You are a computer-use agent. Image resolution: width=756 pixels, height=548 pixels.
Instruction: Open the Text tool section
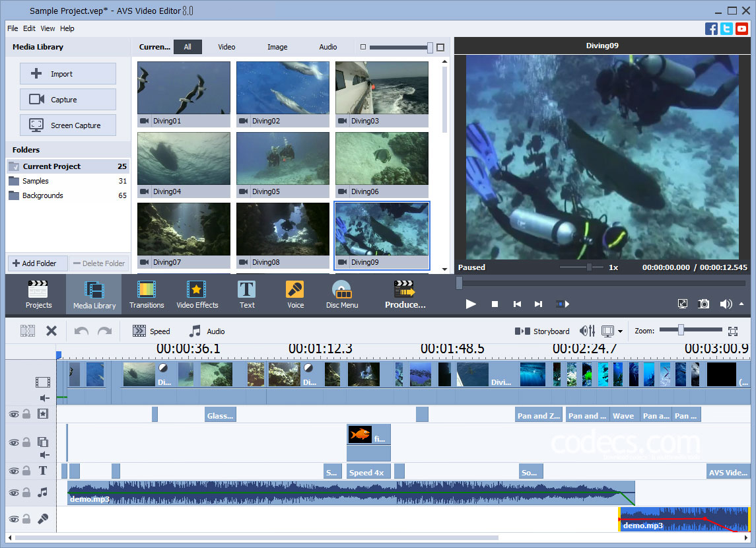click(x=247, y=294)
